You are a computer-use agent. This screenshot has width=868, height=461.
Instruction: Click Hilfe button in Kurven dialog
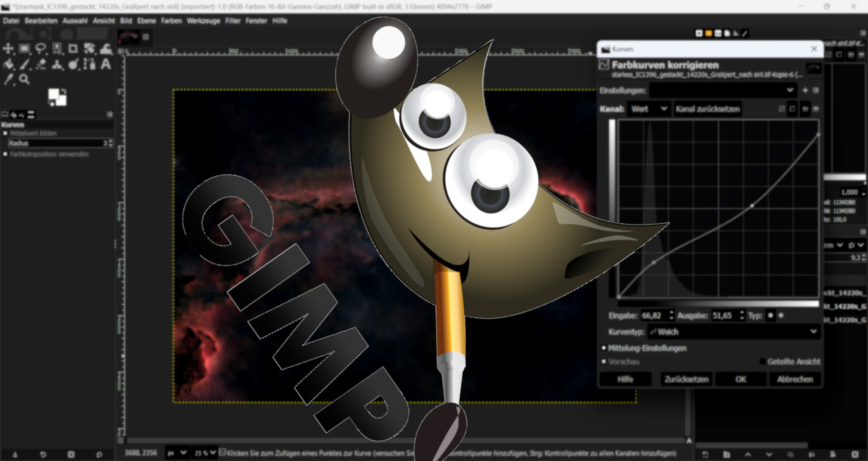click(625, 379)
